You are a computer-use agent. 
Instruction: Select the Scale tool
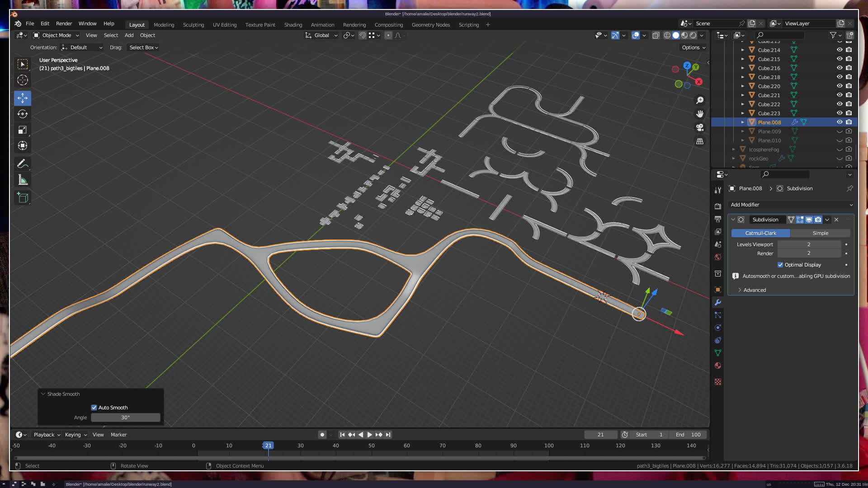pyautogui.click(x=23, y=130)
